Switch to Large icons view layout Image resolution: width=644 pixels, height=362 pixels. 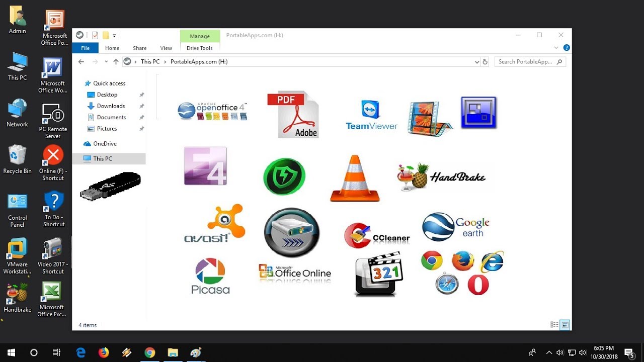(565, 325)
